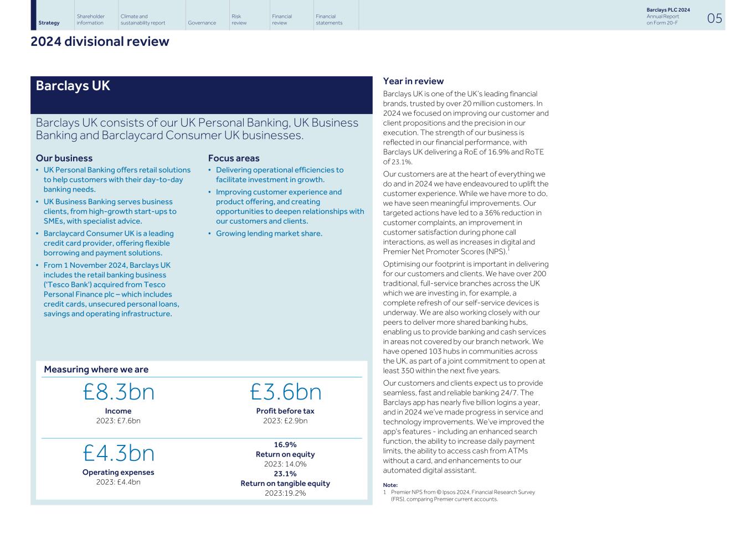756x534 pixels.
Task: Go to Shareholder information tab
Action: pos(90,20)
